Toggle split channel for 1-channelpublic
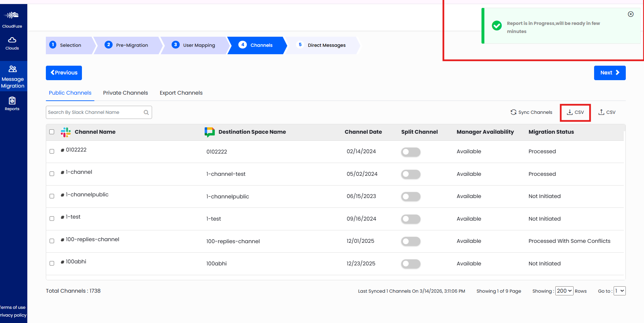 411,197
